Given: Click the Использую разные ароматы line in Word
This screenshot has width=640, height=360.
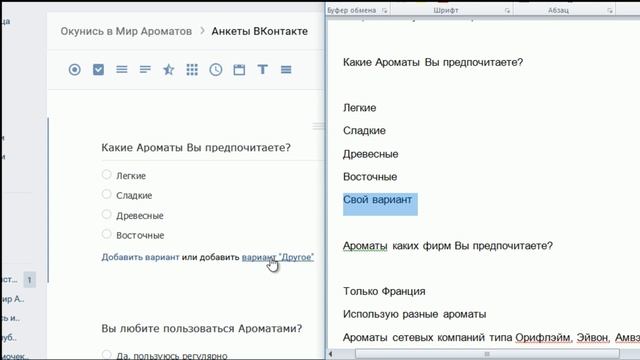Looking at the screenshot, I should 414,314.
